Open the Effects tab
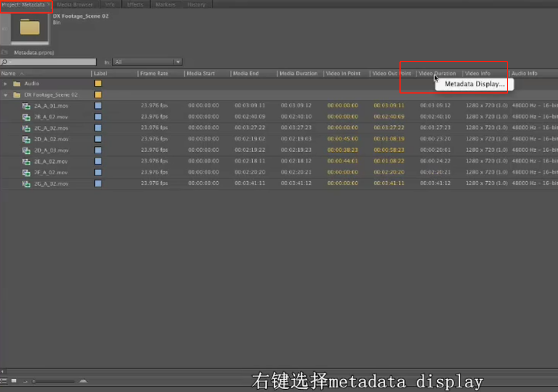This screenshot has height=392, width=558. 135,5
